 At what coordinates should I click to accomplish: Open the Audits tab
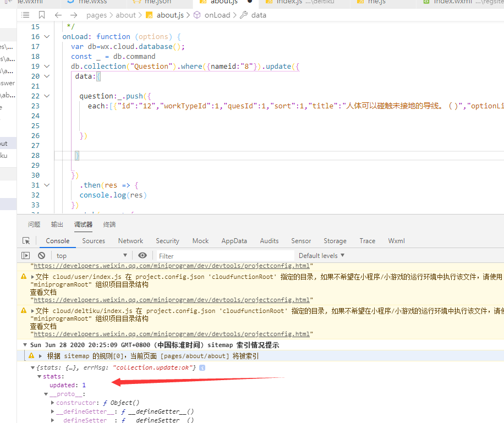click(x=270, y=241)
